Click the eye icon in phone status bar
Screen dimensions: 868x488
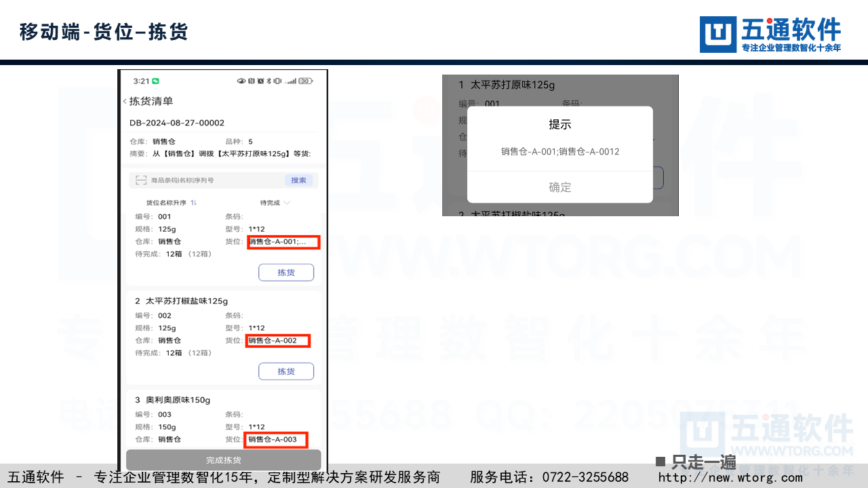[241, 81]
